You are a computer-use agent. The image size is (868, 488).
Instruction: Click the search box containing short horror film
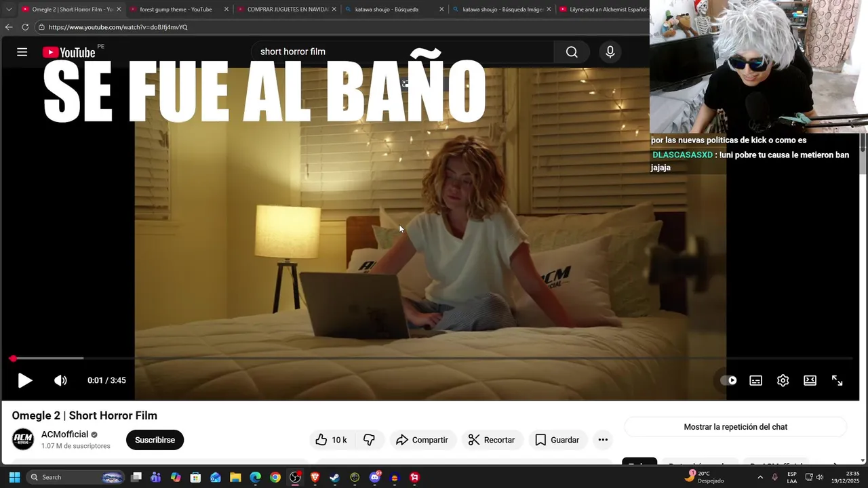coord(403,52)
